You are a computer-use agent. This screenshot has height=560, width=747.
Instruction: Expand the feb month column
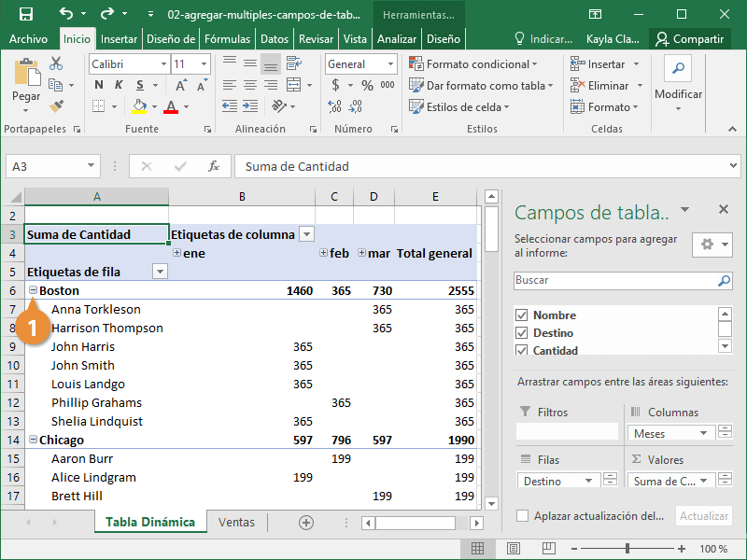pos(323,253)
